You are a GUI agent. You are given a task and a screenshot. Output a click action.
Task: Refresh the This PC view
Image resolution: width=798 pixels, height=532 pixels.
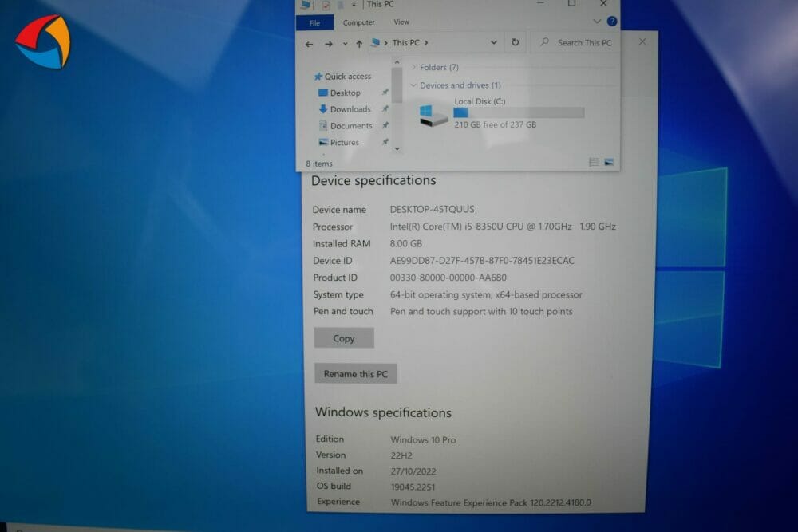coord(515,42)
